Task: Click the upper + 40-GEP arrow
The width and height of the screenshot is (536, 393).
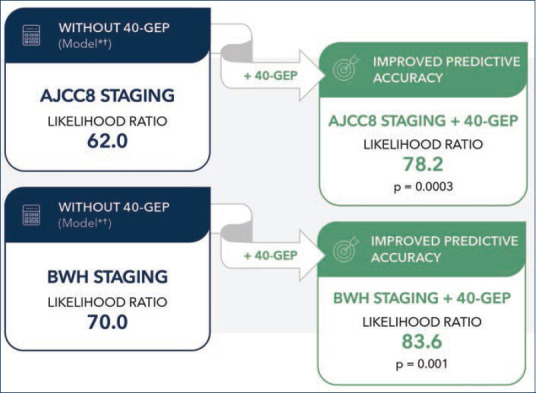Action: point(272,76)
